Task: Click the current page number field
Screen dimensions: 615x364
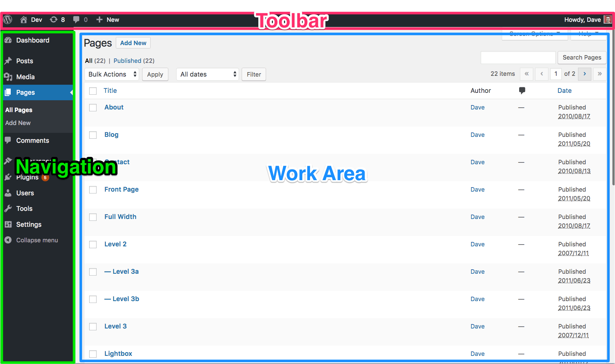Action: [x=556, y=74]
